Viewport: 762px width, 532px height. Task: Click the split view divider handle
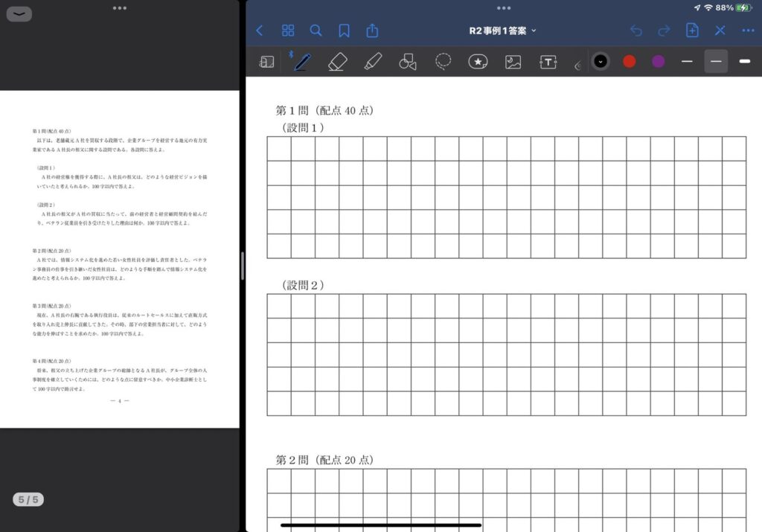pyautogui.click(x=243, y=266)
